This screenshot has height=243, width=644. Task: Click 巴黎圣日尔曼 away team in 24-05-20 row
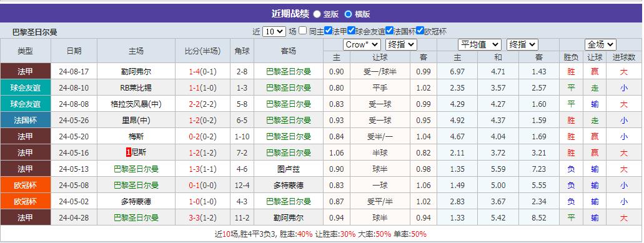coord(289,137)
